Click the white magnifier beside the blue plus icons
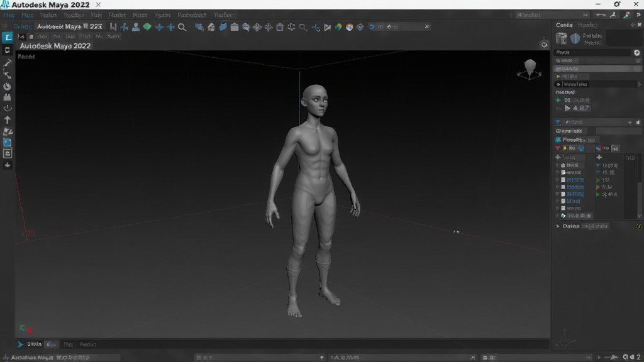This screenshot has width=644, height=362. pos(182,28)
